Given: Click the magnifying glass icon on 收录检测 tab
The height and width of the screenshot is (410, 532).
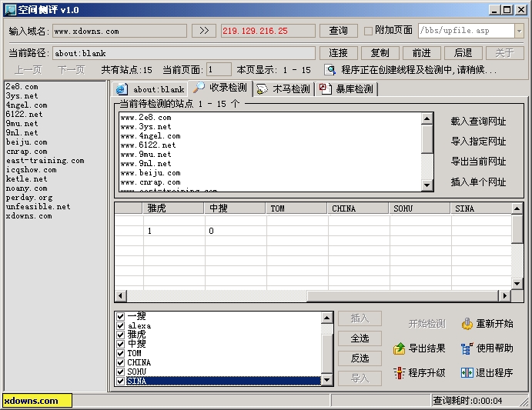Looking at the screenshot, I should tap(199, 88).
